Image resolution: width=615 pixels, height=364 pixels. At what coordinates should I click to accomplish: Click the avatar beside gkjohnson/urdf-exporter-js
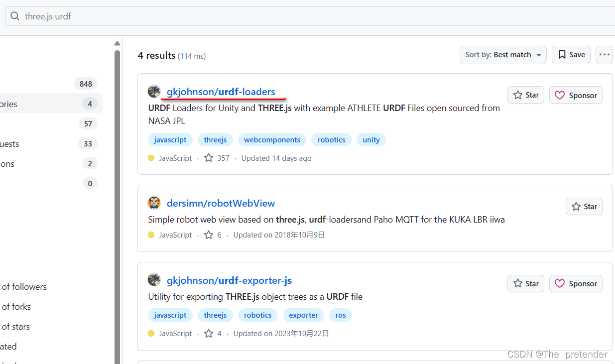[154, 280]
